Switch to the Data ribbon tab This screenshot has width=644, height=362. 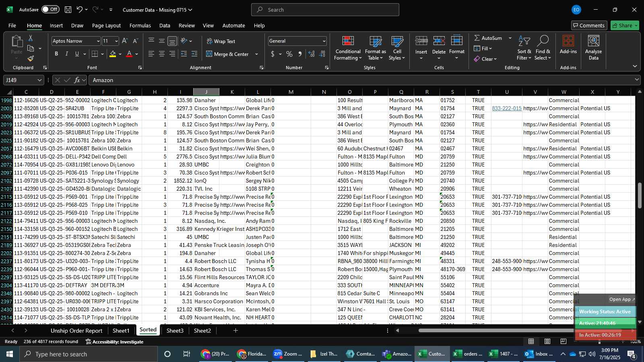tap(165, 25)
